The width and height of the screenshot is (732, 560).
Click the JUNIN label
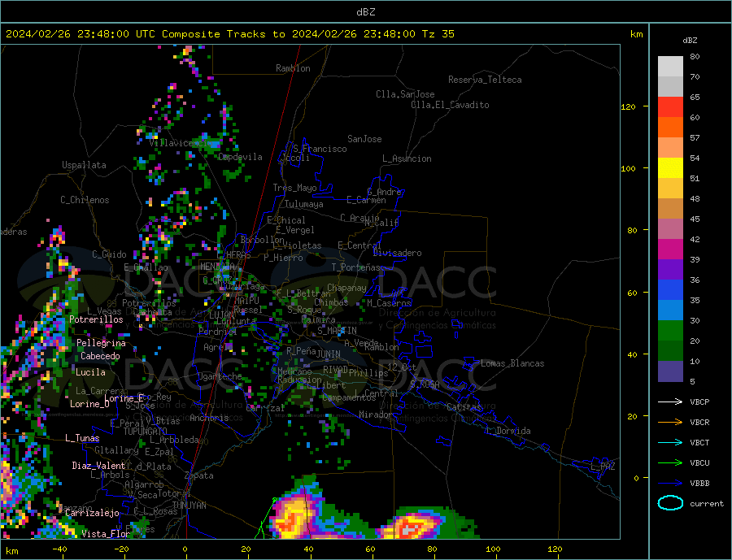[x=329, y=354]
